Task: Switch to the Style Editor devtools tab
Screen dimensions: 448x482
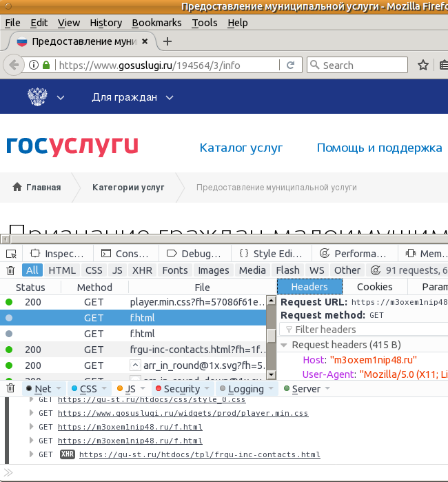Action: tap(271, 254)
